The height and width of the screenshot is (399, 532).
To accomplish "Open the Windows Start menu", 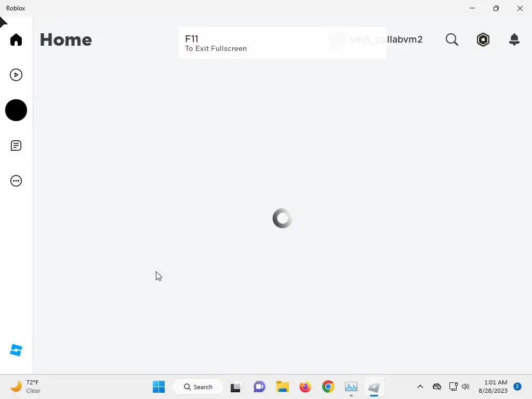I will [x=158, y=387].
